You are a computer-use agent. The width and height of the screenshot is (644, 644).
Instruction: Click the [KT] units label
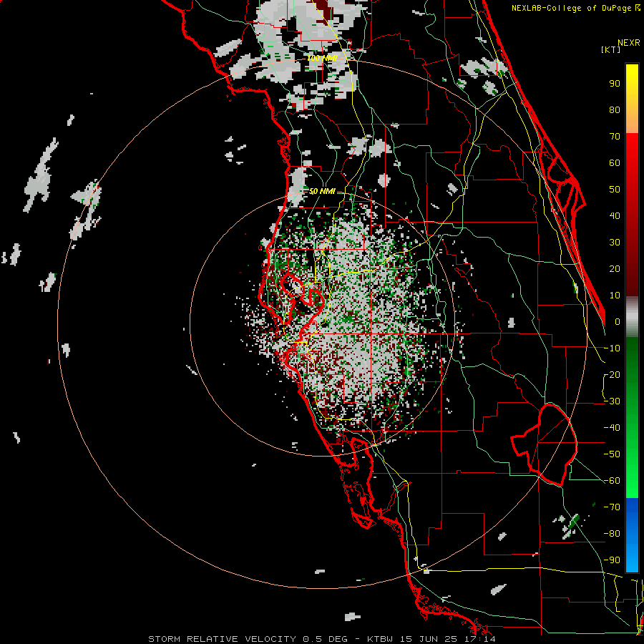pos(610,49)
